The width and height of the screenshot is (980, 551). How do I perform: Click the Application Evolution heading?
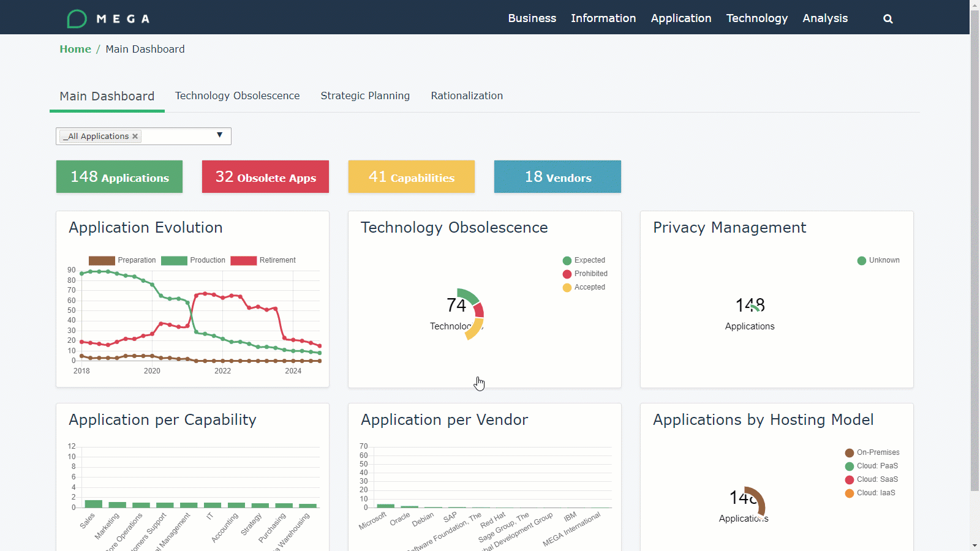(x=146, y=228)
